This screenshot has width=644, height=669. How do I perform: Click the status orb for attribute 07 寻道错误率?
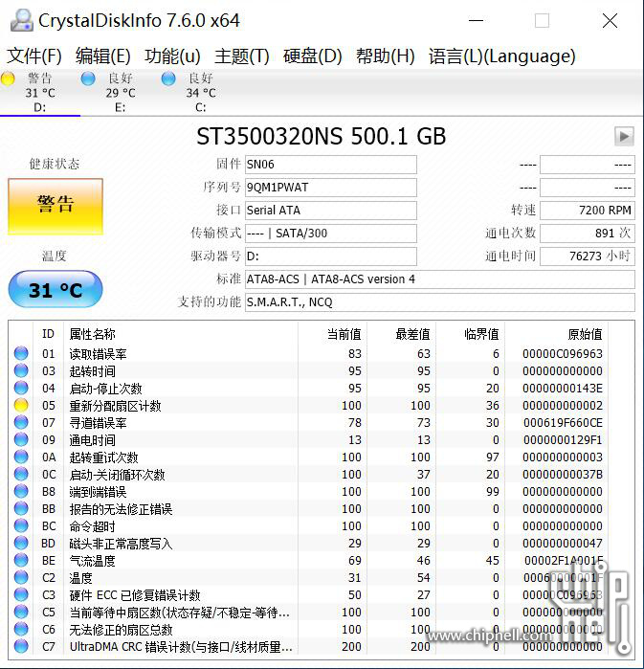pyautogui.click(x=21, y=422)
